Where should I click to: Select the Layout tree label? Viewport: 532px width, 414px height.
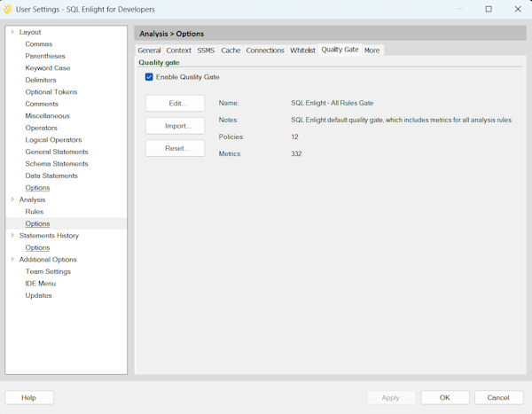(30, 32)
